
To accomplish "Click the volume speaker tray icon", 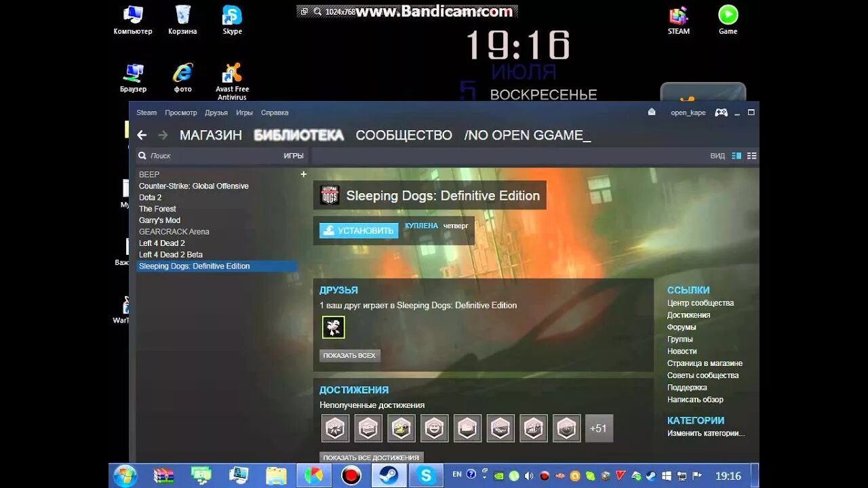I will (x=528, y=476).
